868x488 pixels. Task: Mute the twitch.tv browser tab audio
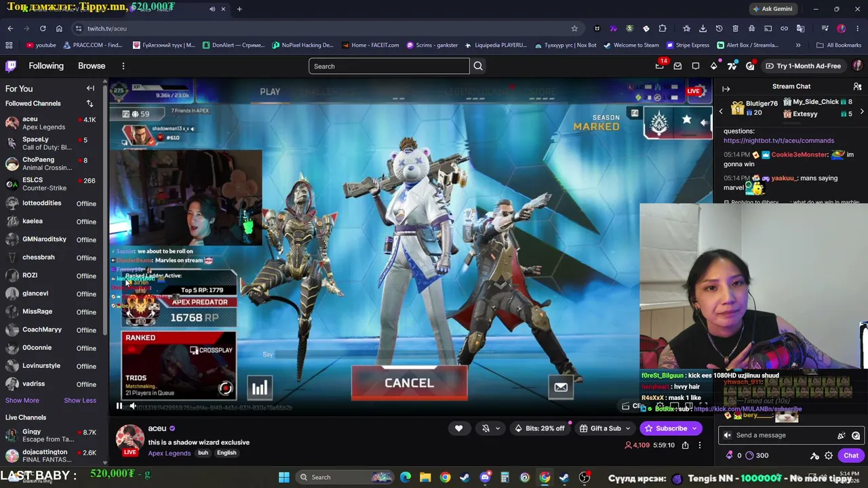212,9
